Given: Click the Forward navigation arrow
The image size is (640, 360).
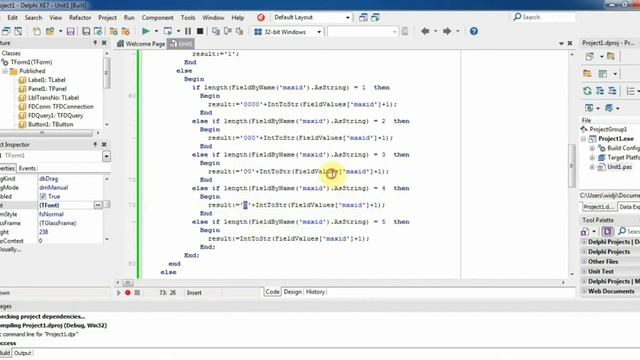Looking at the screenshot, I should pos(447,31).
